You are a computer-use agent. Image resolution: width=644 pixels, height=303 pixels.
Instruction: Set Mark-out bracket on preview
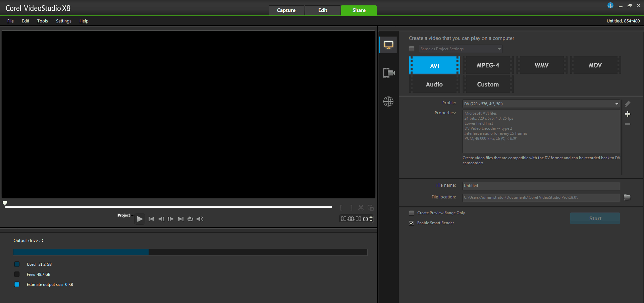(x=351, y=208)
